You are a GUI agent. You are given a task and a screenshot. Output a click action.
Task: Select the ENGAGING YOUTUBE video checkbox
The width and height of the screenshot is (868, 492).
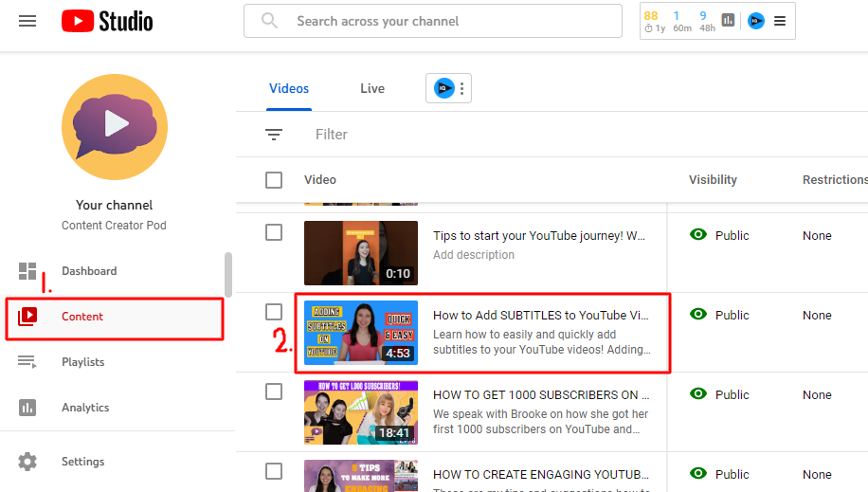point(274,471)
